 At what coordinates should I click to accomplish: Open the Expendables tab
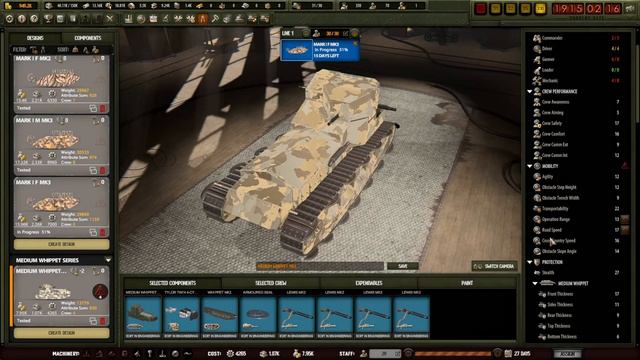(369, 283)
